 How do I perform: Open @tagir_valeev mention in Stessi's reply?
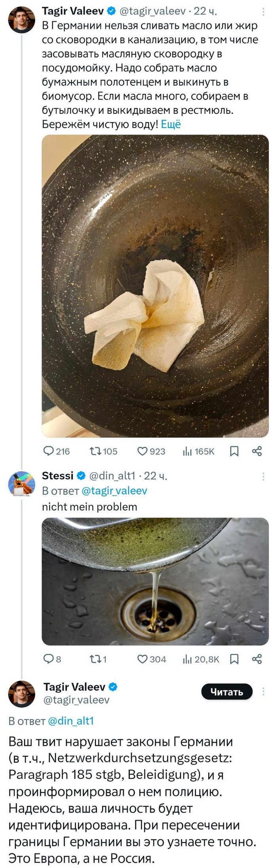click(114, 491)
